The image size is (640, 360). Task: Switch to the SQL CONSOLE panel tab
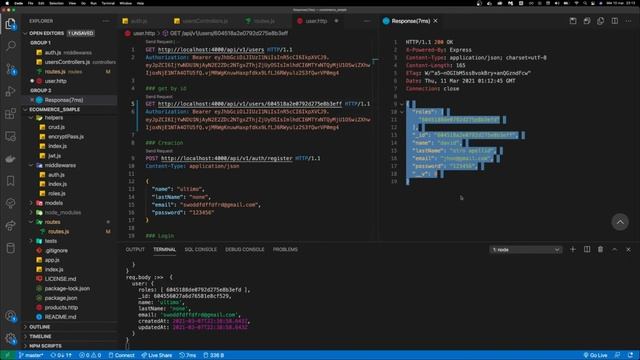pos(200,249)
